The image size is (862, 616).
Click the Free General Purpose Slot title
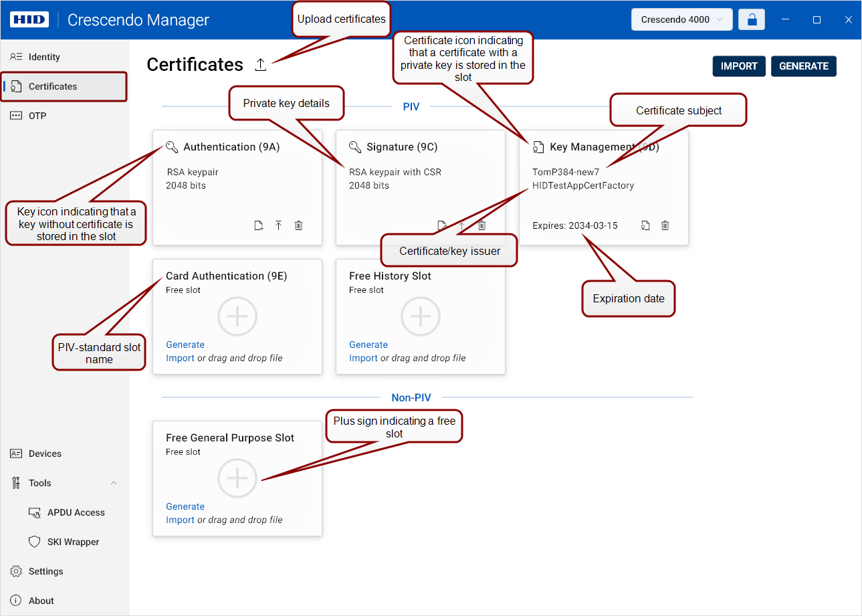pos(230,438)
